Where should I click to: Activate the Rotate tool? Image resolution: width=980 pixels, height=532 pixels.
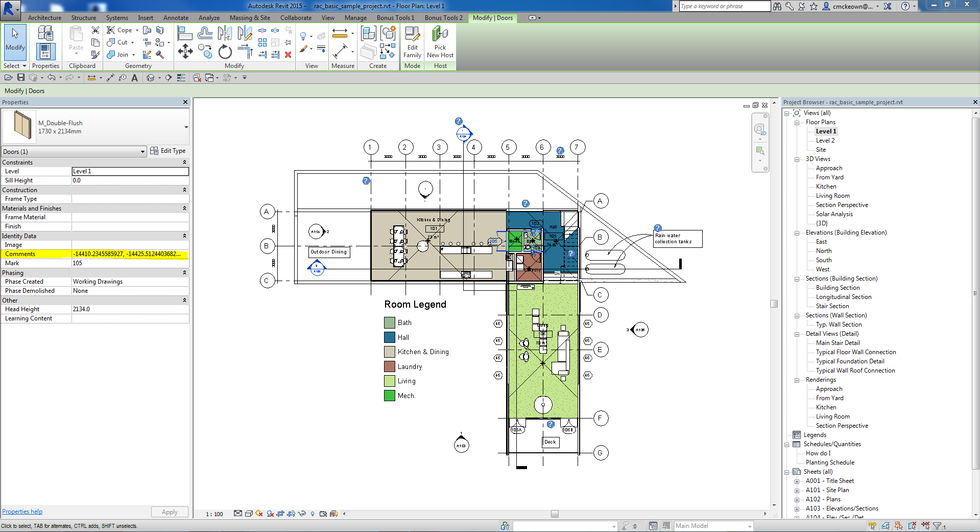click(x=225, y=52)
